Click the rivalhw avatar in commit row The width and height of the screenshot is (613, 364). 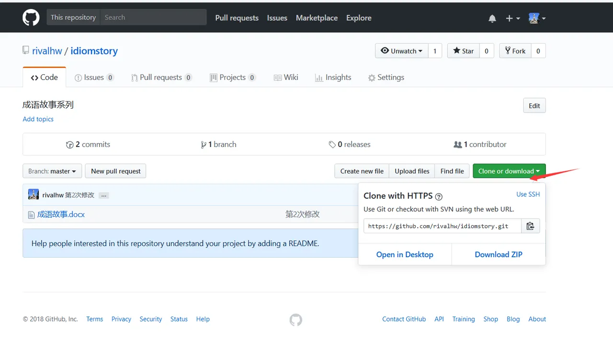[34, 195]
